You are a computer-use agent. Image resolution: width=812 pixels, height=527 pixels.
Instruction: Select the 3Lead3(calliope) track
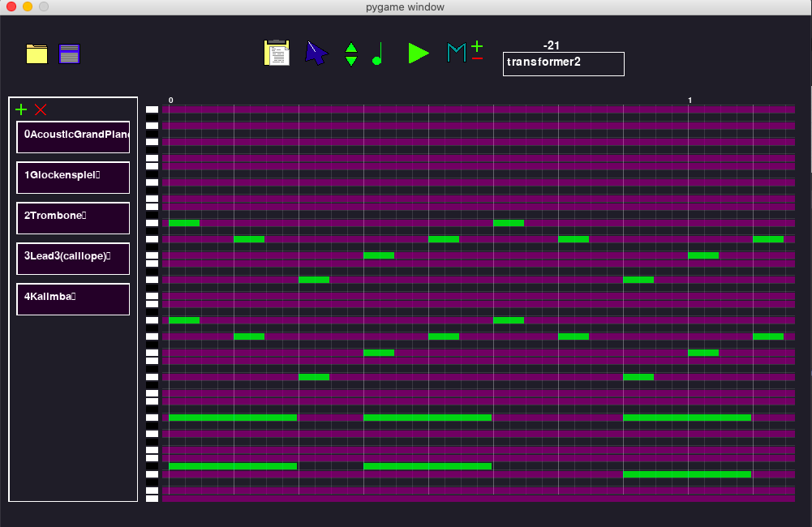(x=73, y=259)
